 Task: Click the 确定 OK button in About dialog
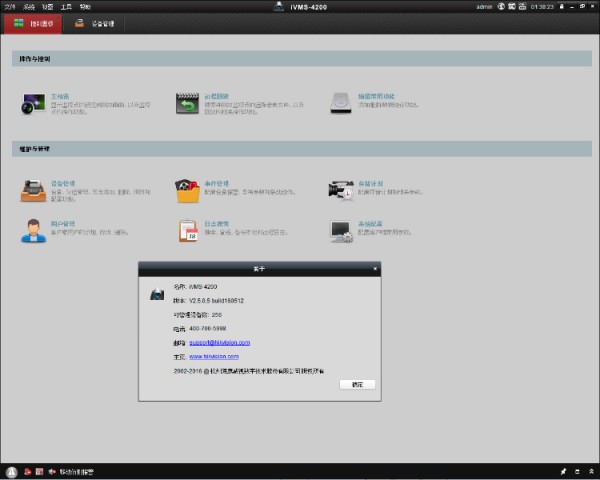click(x=357, y=384)
